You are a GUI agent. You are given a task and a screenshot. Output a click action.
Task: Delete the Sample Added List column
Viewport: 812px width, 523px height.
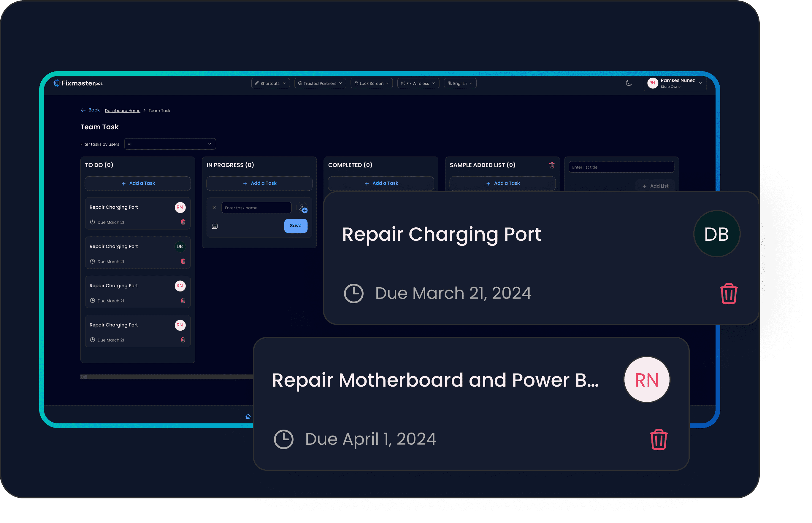(x=552, y=165)
